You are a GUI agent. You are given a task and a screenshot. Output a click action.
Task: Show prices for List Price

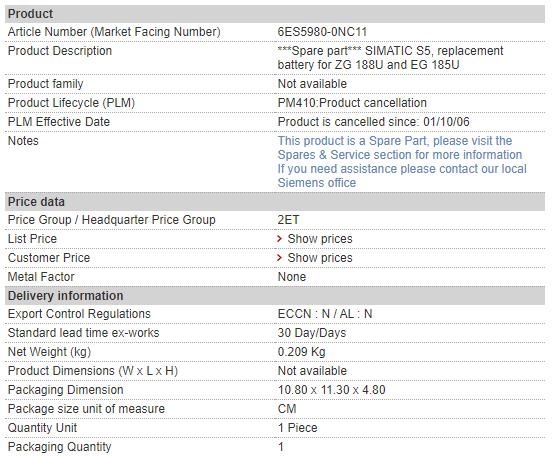(320, 239)
